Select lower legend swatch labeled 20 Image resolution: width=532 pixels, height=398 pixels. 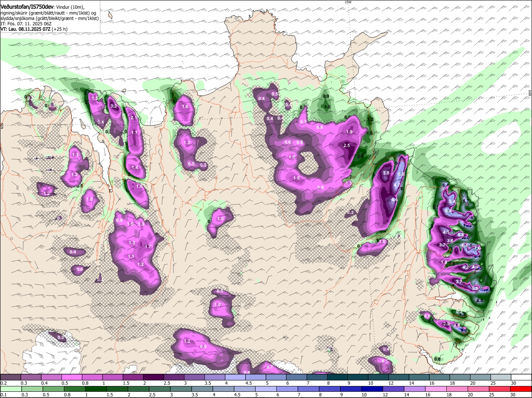pyautogui.click(x=481, y=389)
